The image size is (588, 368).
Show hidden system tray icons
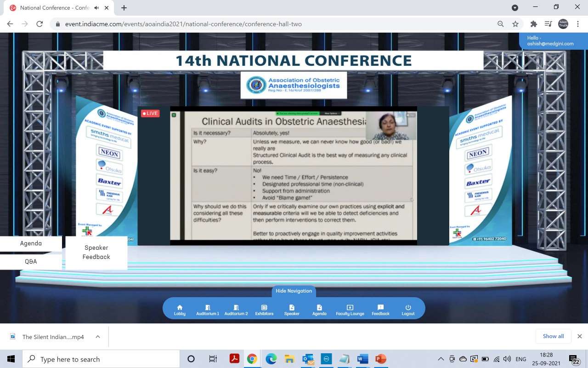click(441, 359)
